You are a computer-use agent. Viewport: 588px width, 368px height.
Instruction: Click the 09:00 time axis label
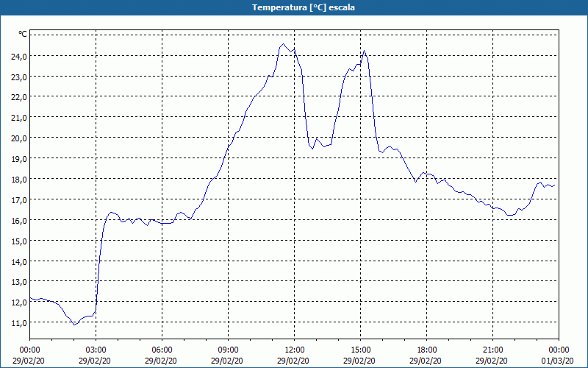coord(229,350)
